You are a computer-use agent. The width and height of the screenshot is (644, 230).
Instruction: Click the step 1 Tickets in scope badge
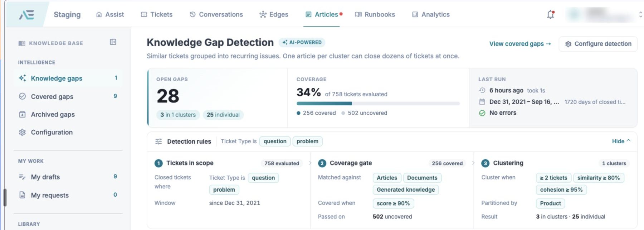pos(158,163)
